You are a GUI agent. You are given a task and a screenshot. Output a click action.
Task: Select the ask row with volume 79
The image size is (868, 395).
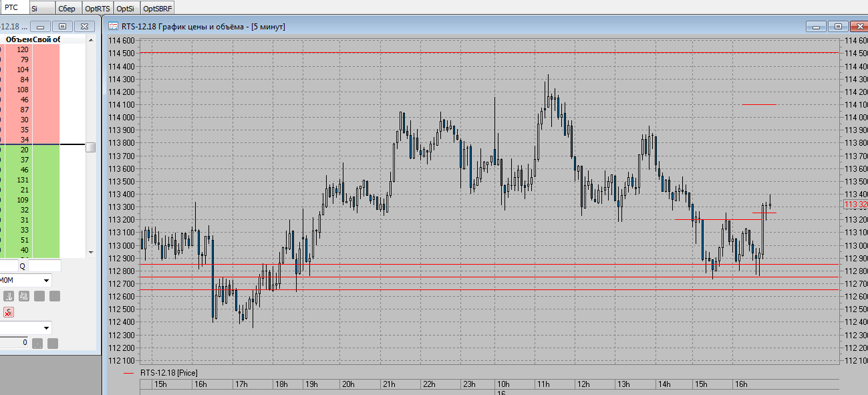point(30,59)
